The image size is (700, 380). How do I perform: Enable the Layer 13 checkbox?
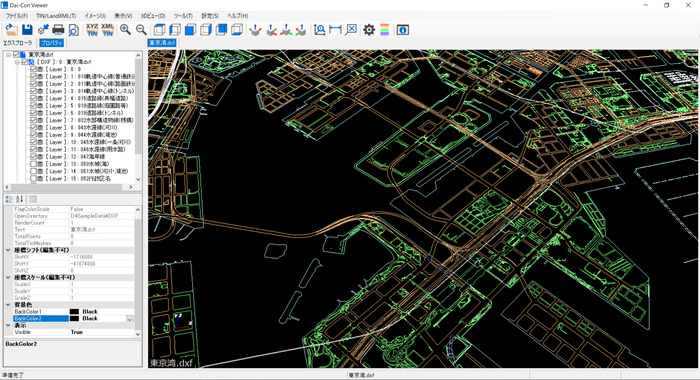[x=33, y=164]
